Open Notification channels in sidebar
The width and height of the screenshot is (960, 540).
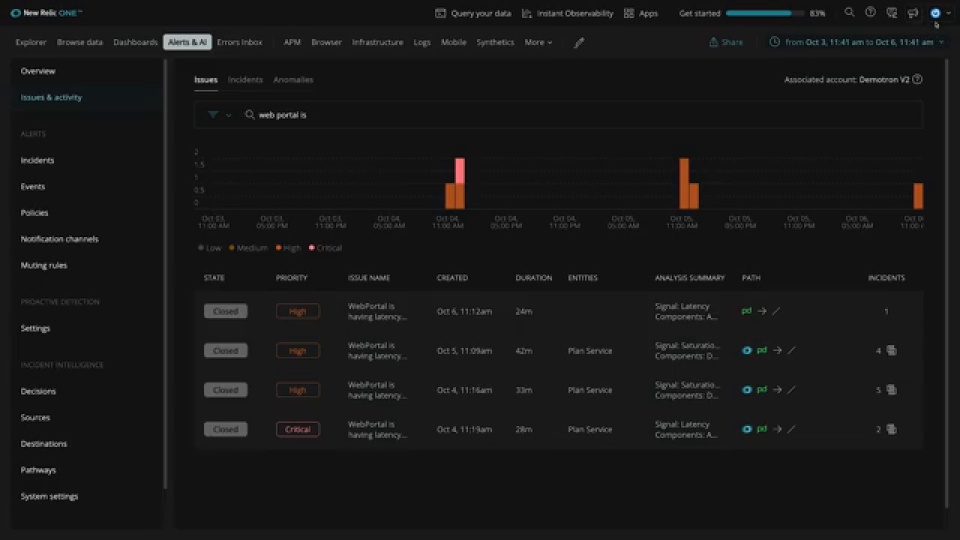click(59, 239)
